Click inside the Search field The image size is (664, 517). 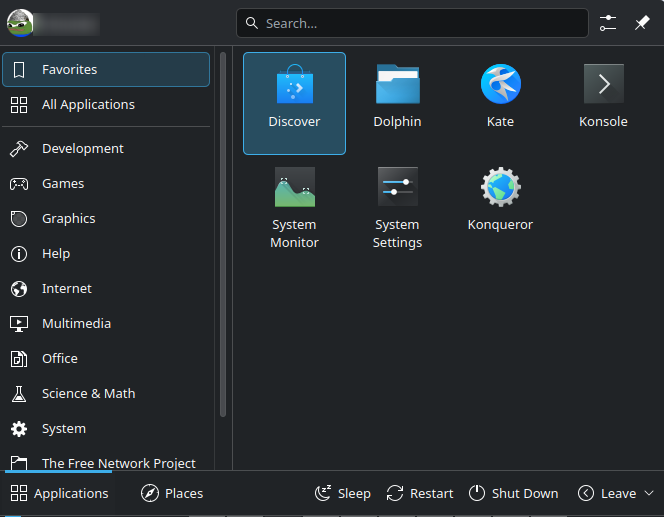[412, 23]
